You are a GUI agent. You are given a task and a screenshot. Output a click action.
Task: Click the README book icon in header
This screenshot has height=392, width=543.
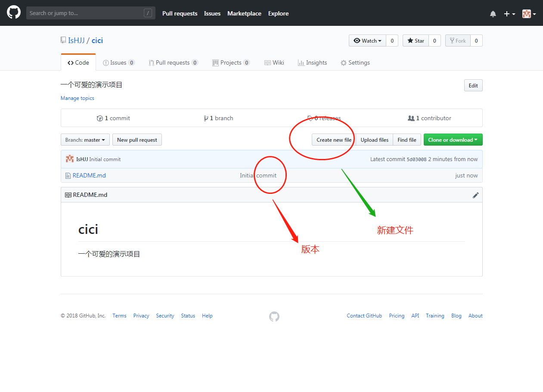coord(68,195)
